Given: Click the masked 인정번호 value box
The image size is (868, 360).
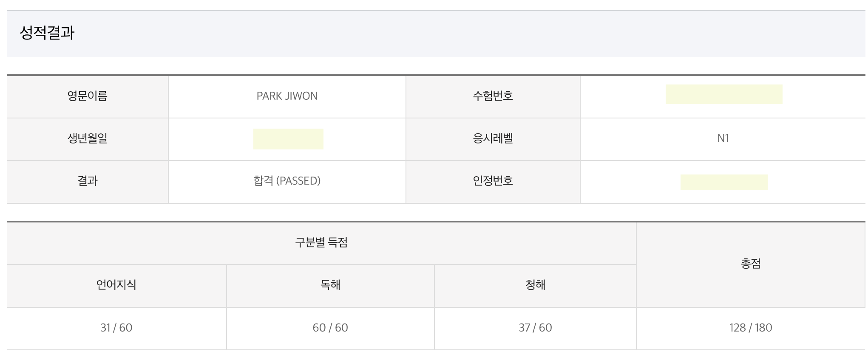Looking at the screenshot, I should tap(723, 182).
